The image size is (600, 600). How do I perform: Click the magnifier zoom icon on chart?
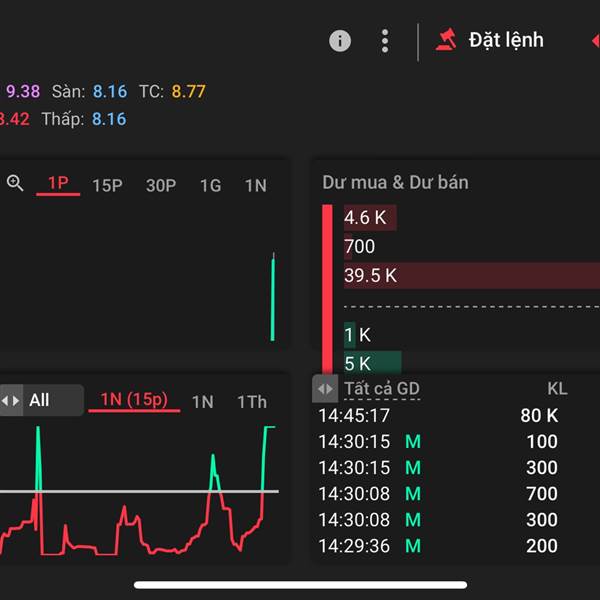pyautogui.click(x=15, y=183)
